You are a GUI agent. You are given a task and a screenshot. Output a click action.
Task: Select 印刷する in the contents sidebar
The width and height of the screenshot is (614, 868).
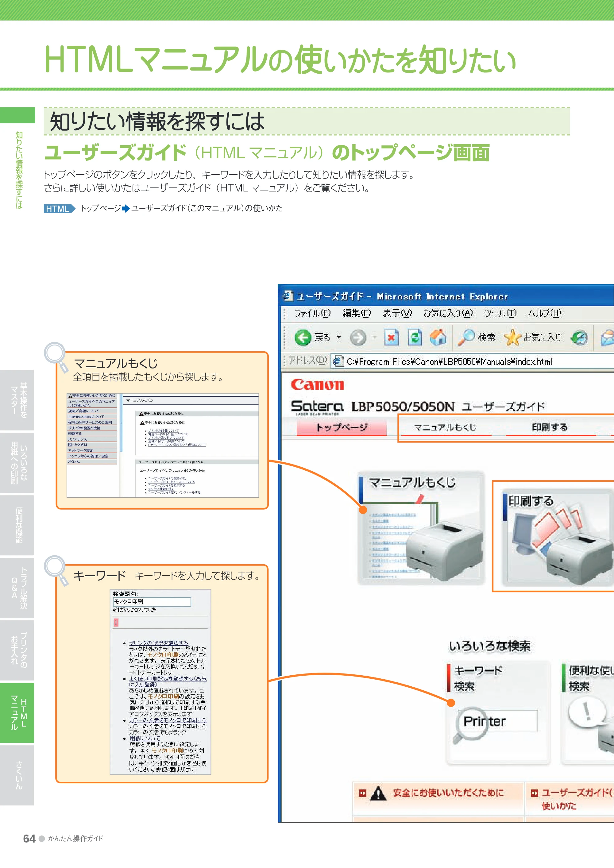pos(92,434)
